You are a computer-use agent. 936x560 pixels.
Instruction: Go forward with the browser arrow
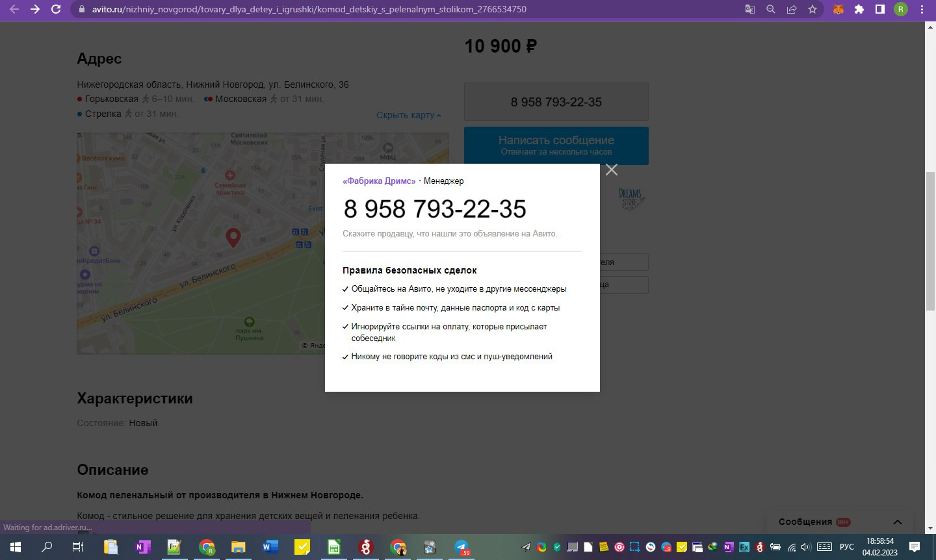(x=35, y=9)
